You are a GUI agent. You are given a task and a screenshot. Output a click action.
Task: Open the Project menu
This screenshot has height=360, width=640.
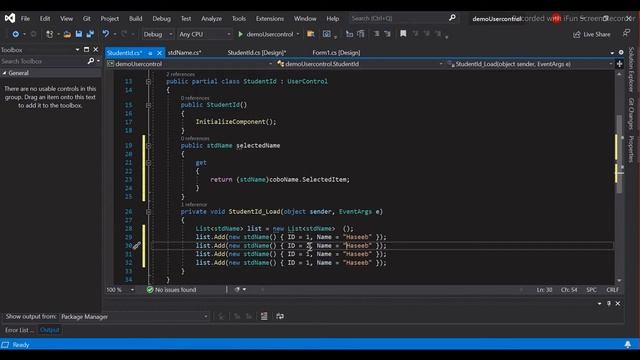(x=110, y=18)
